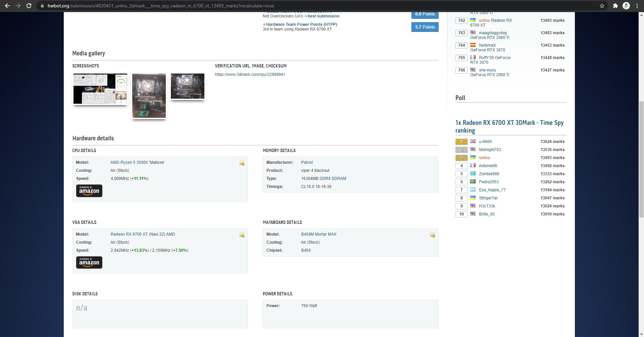The width and height of the screenshot is (644, 337).
Task: Open the VGA model Radeon RX 6700 XT link
Action: click(x=129, y=234)
